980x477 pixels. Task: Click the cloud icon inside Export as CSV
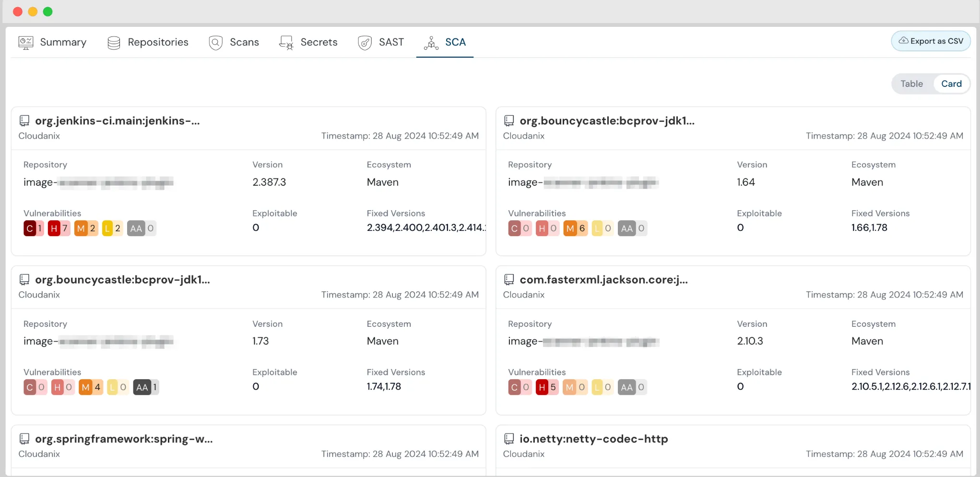904,41
